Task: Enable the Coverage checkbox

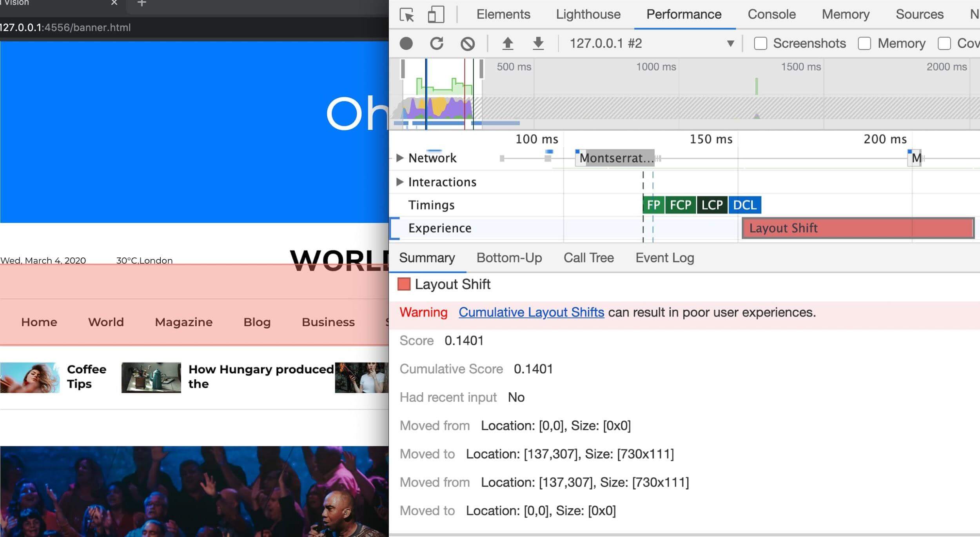Action: pyautogui.click(x=945, y=43)
